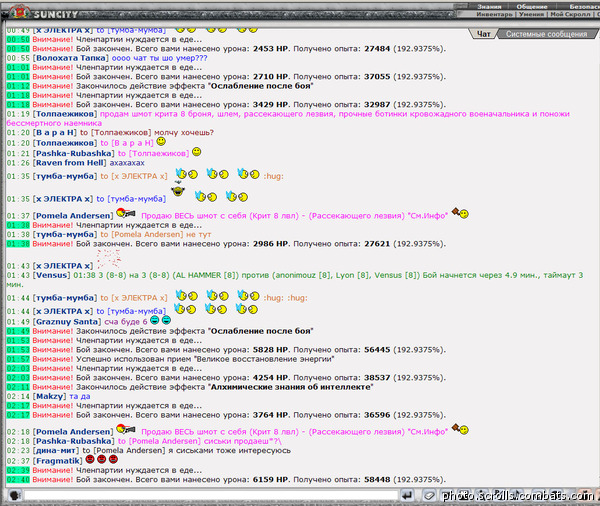Click the 01:26 timestamp

(18, 163)
